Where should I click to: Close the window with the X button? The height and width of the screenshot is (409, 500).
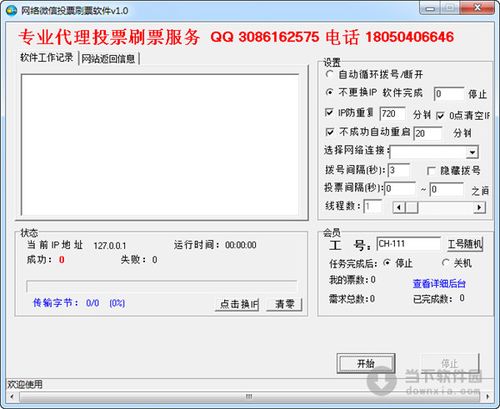pyautogui.click(x=477, y=8)
